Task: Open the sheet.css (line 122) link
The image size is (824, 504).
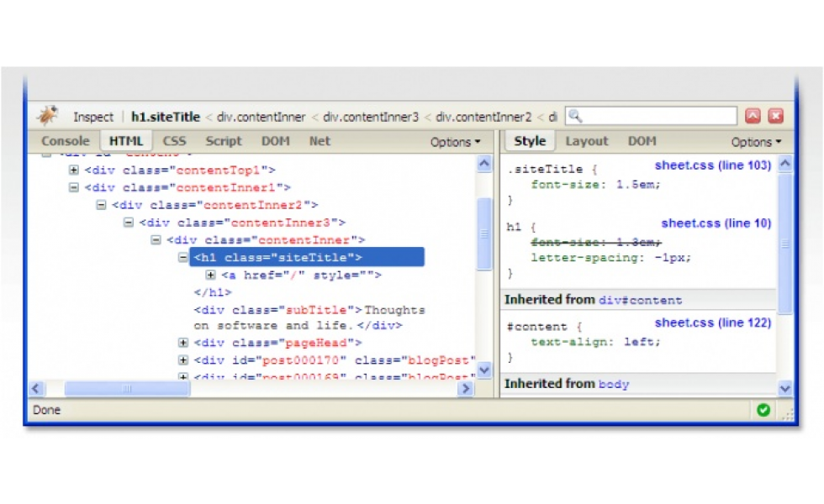Action: click(713, 323)
